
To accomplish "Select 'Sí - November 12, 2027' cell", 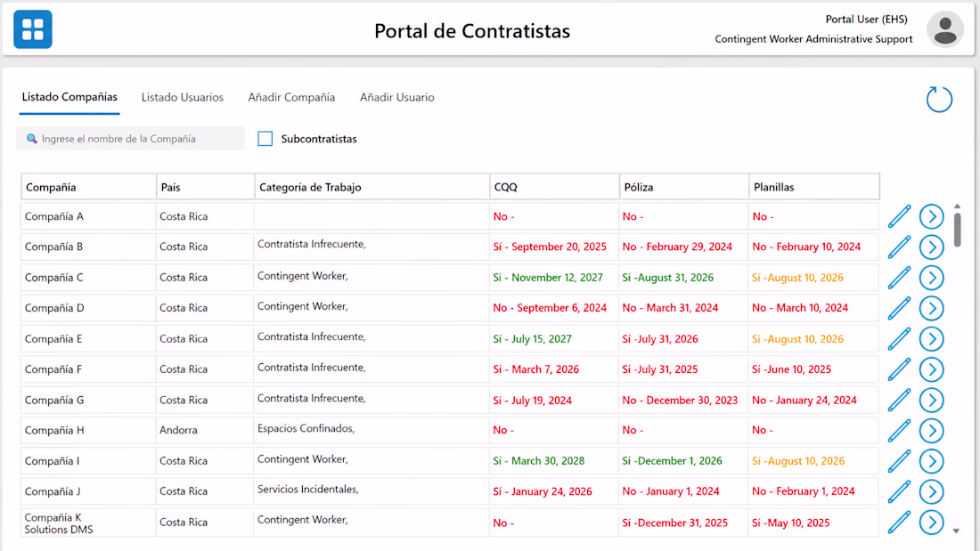I will (x=554, y=278).
